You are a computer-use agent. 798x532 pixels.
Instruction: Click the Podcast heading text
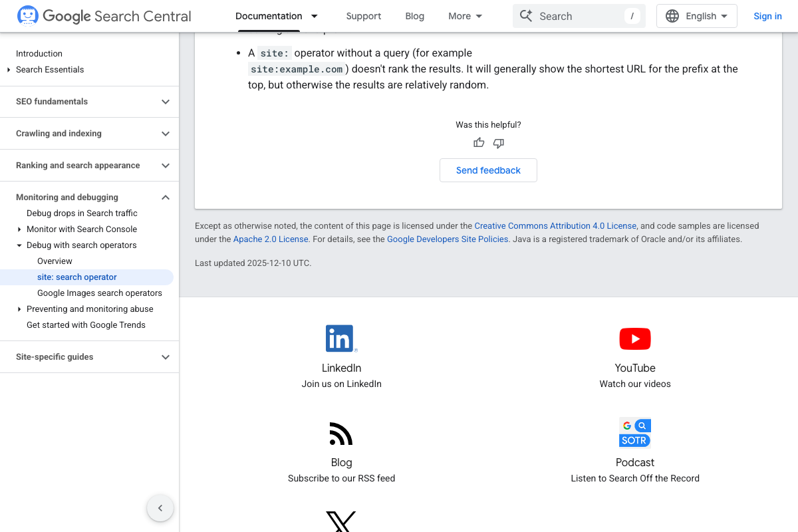pyautogui.click(x=635, y=462)
